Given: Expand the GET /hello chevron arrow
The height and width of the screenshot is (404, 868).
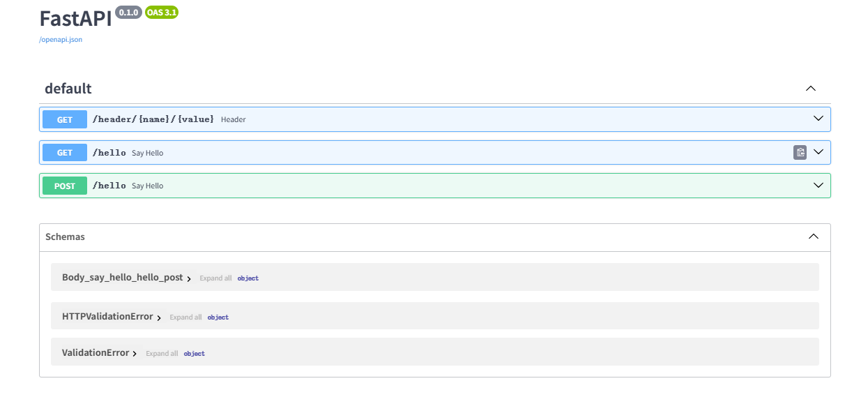Looking at the screenshot, I should point(818,152).
